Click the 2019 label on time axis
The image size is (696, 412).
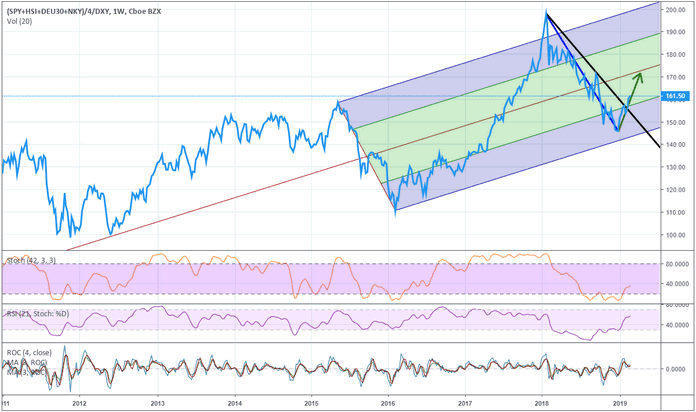point(620,403)
